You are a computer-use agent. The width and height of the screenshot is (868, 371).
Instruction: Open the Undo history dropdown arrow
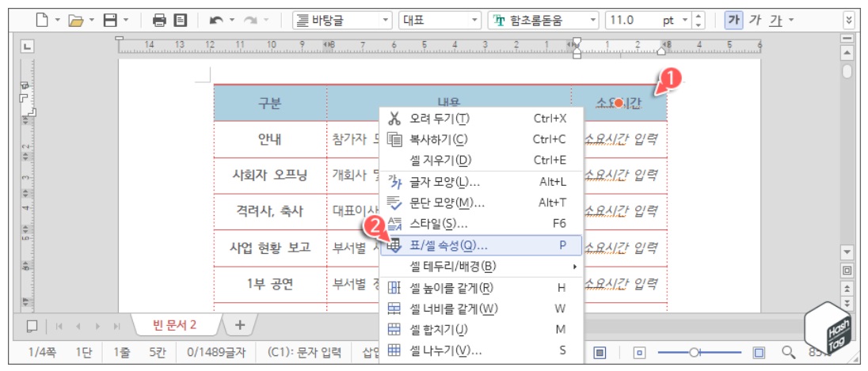click(231, 21)
